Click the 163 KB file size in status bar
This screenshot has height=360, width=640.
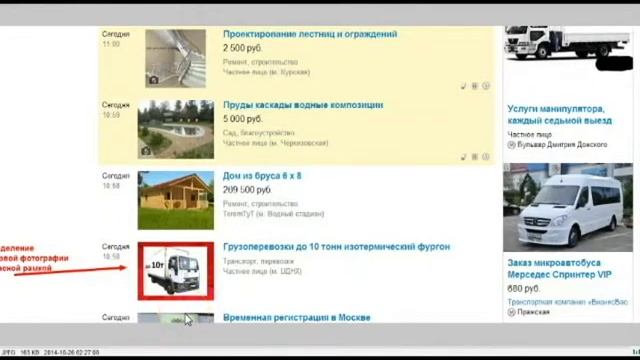[x=30, y=352]
